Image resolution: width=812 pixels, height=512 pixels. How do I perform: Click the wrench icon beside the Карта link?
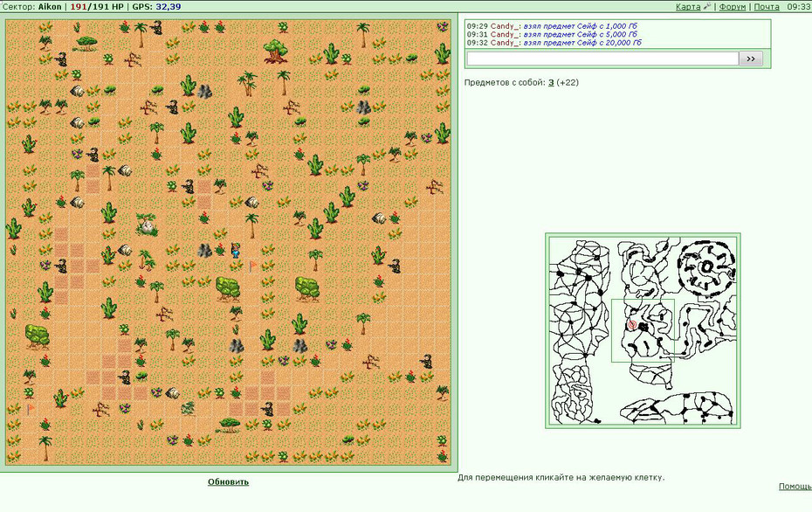(707, 6)
